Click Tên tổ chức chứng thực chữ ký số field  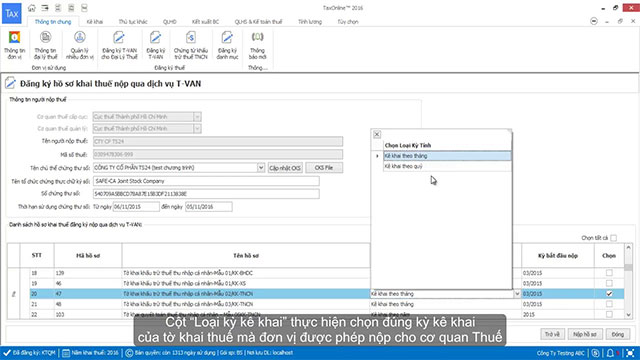[206, 181]
